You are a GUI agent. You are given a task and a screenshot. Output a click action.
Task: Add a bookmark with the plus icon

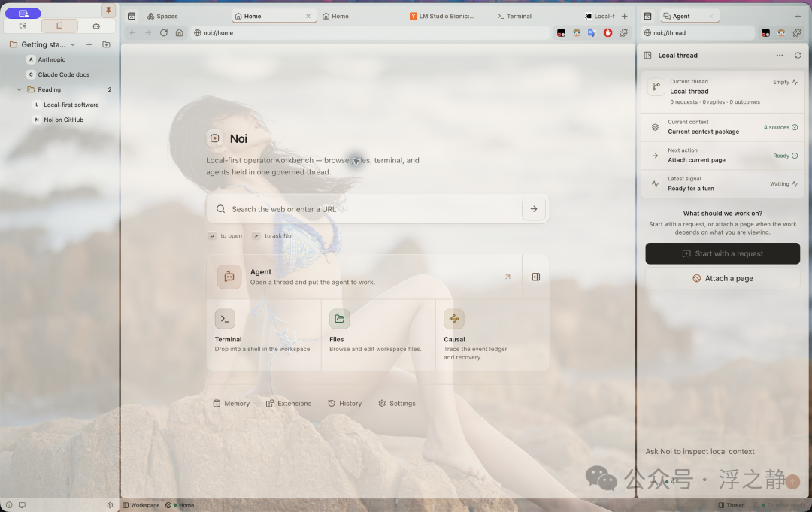pos(89,44)
